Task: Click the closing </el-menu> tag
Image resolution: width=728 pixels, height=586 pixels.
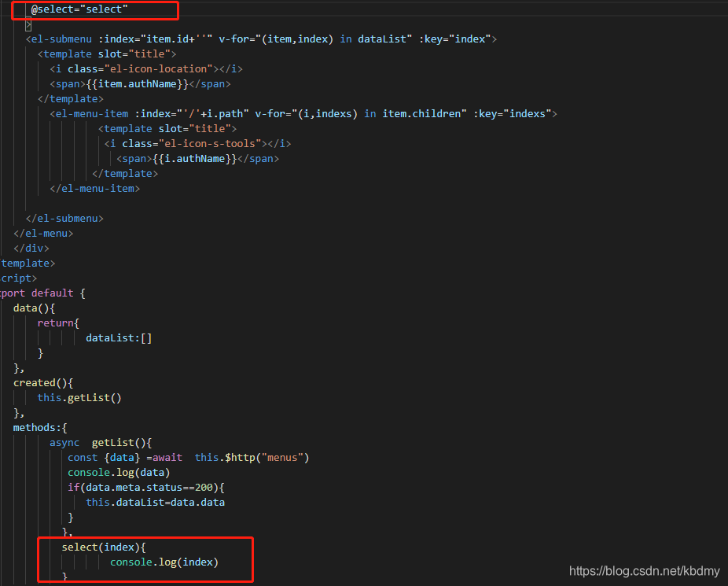Action: coord(43,234)
